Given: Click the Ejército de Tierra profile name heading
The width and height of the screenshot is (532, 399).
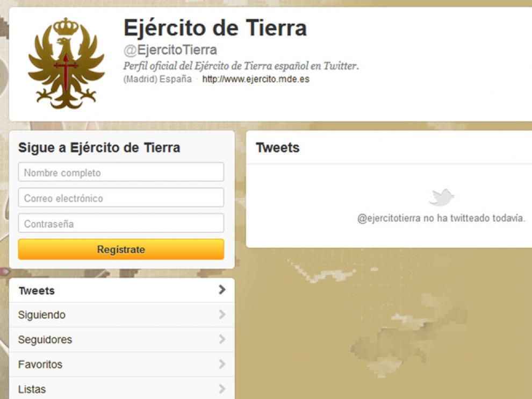Looking at the screenshot, I should coord(215,28).
